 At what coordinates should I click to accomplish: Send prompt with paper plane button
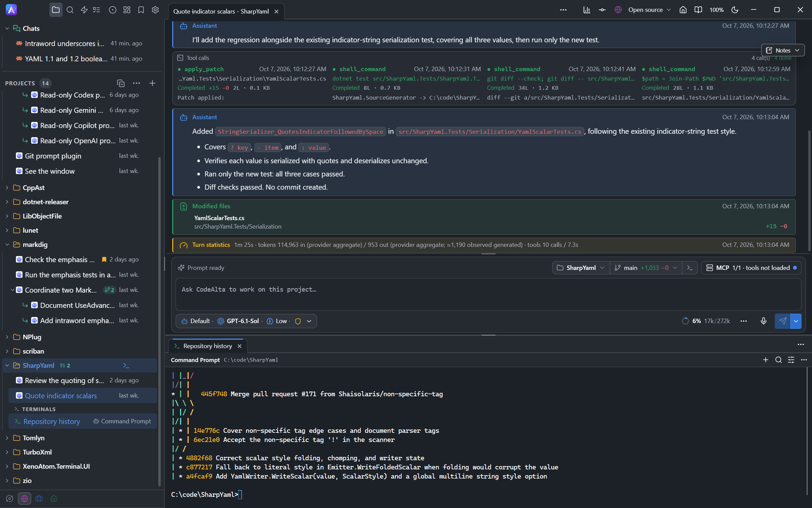783,321
